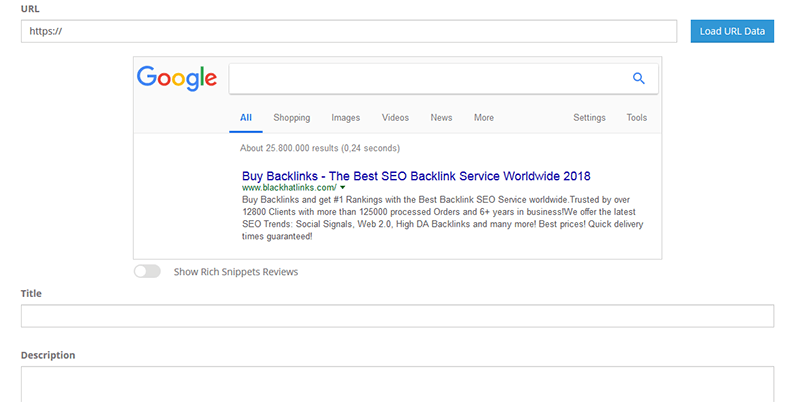Click the Load URL Data button

pyautogui.click(x=732, y=31)
